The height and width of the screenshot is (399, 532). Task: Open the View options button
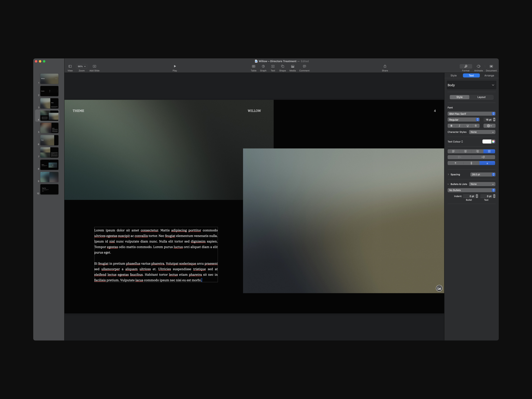pos(70,66)
